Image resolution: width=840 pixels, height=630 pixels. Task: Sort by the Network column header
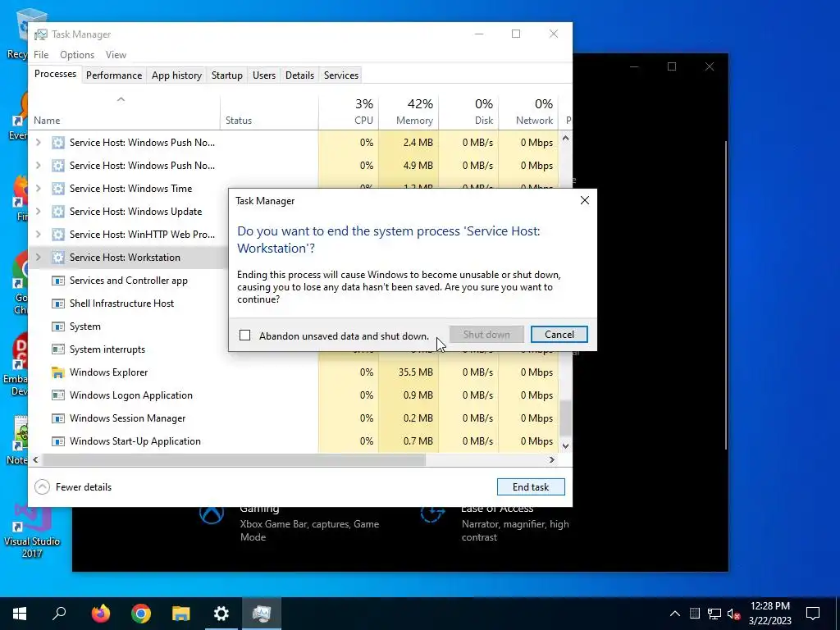point(529,112)
